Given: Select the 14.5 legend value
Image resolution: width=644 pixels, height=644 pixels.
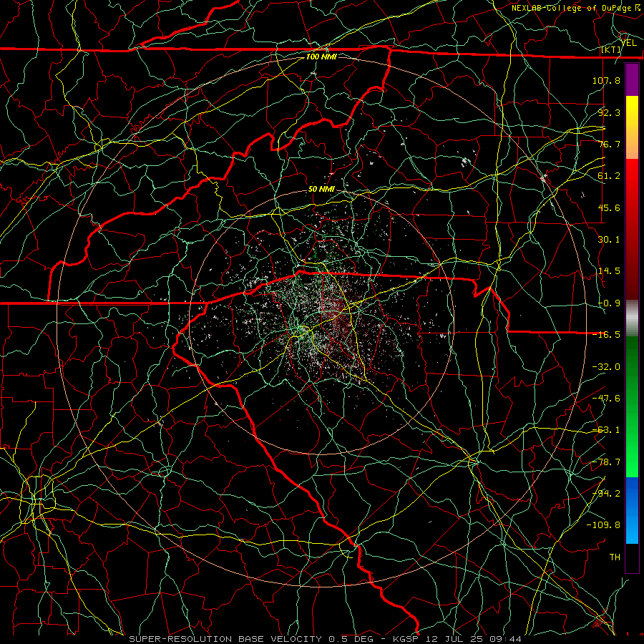Looking at the screenshot, I should point(609,271).
